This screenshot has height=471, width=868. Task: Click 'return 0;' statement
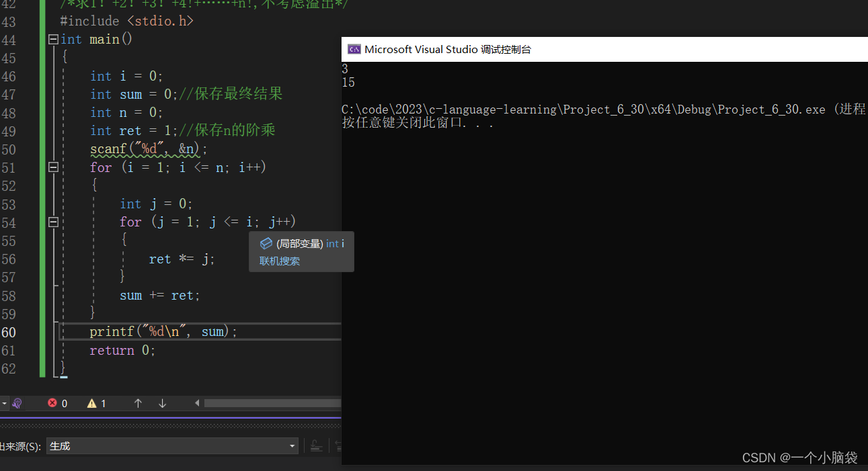(123, 350)
